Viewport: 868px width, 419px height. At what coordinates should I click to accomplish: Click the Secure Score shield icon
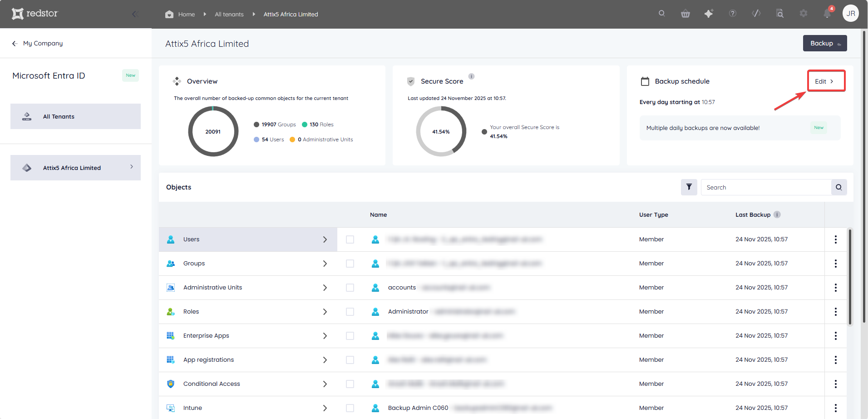pos(411,81)
